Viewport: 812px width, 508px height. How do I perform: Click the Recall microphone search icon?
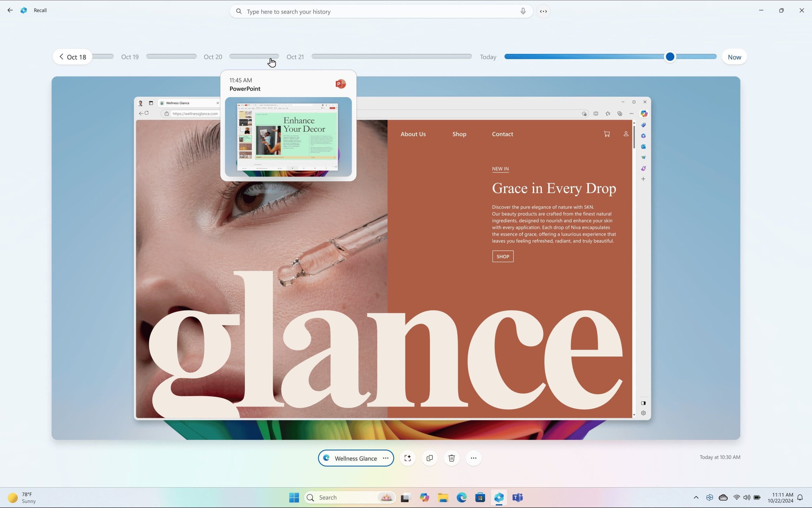point(522,11)
